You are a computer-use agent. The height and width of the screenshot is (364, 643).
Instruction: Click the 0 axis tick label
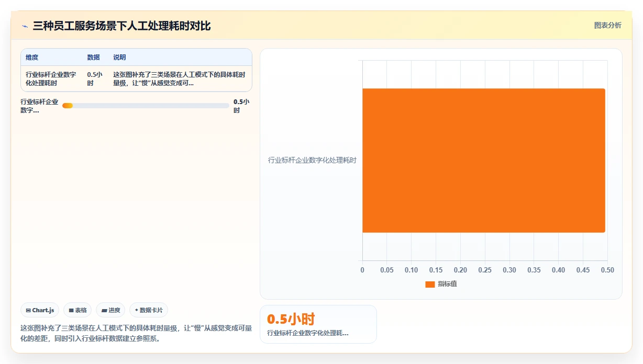[x=362, y=270]
